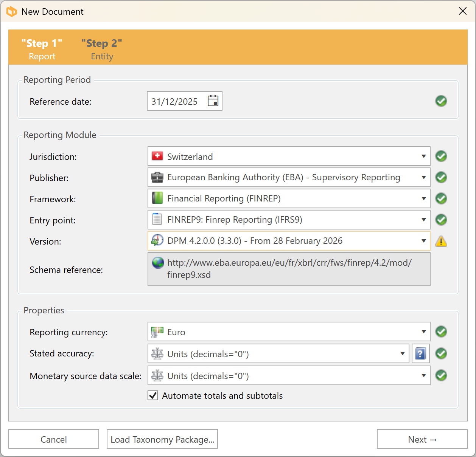The height and width of the screenshot is (457, 476).
Task: Click the yellow warning icon next to Version
Action: [441, 241]
